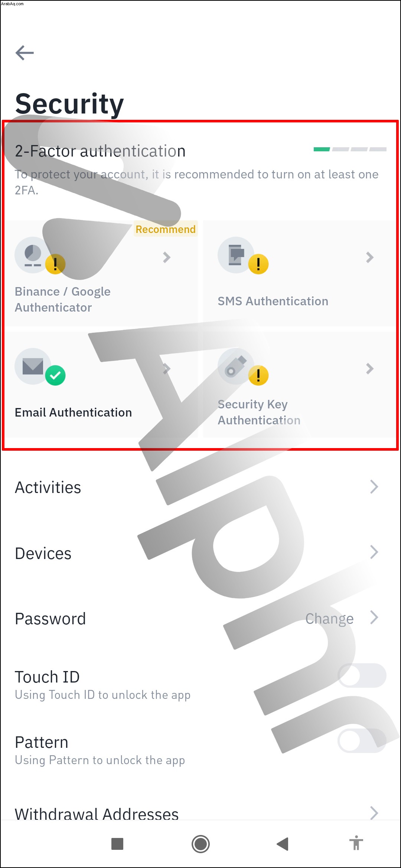The image size is (401, 868).
Task: Tap the Android recent apps square icon
Action: [x=117, y=844]
